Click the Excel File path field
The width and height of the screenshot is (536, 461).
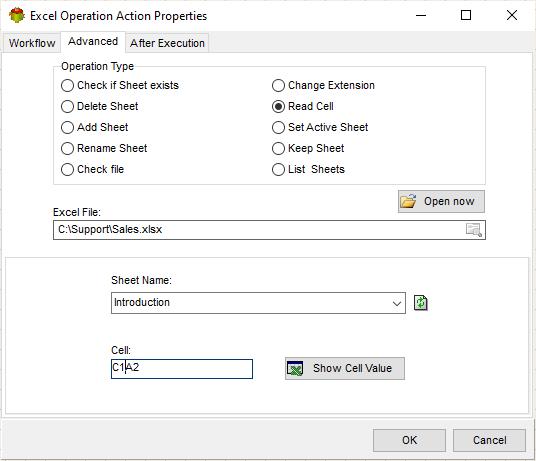coord(260,230)
